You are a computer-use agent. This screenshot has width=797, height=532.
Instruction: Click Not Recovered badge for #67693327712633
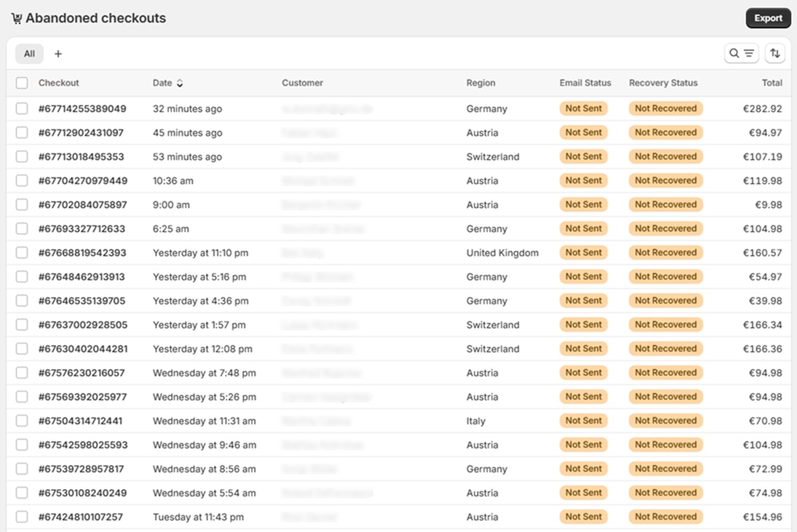point(665,229)
